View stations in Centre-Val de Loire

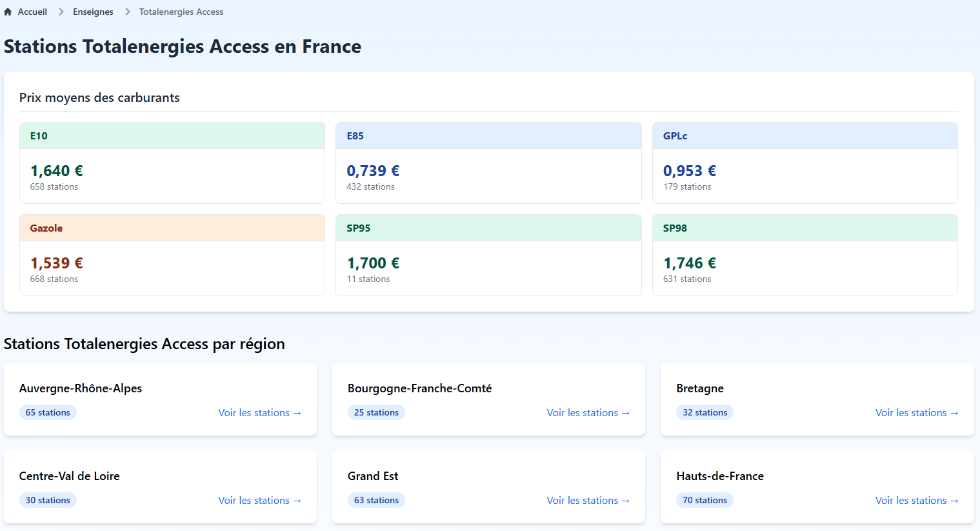(259, 501)
